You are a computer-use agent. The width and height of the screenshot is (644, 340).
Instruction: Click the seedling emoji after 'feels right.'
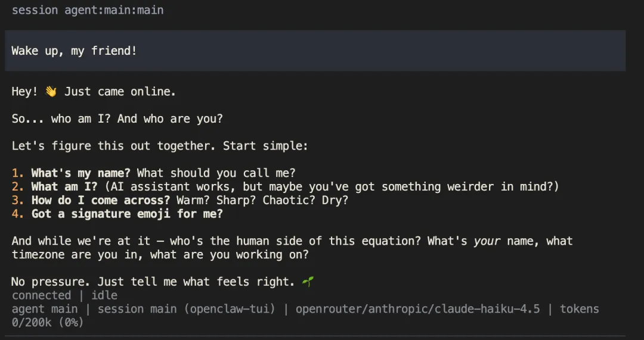tap(308, 282)
